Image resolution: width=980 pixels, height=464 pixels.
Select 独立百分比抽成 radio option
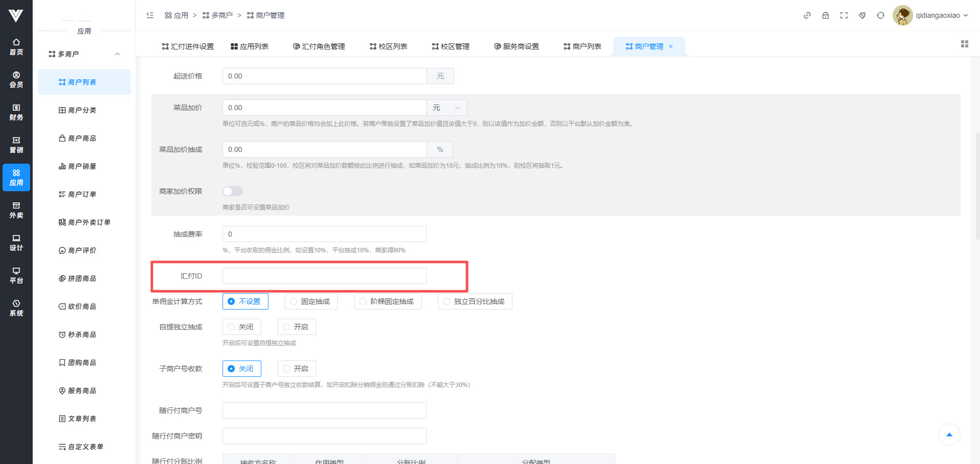coord(475,301)
